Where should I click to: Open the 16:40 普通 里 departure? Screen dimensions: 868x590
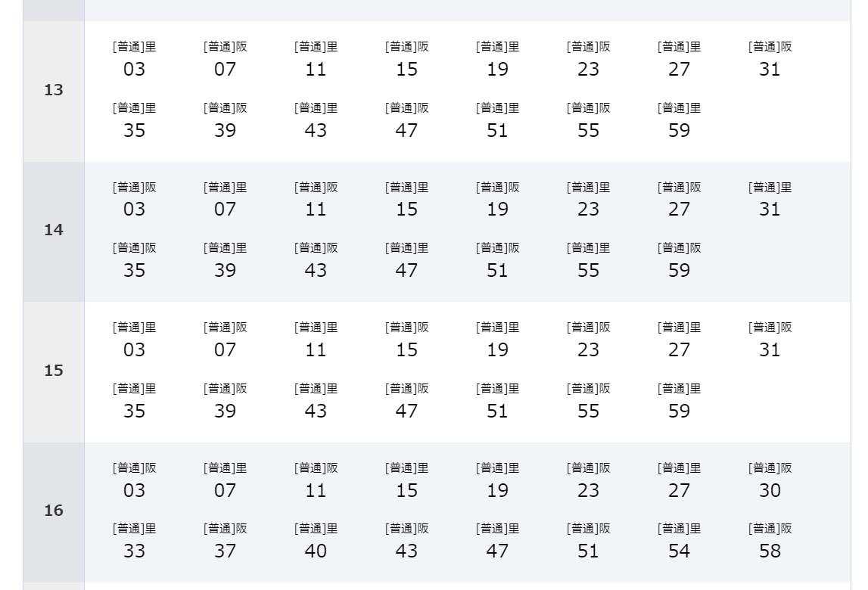coord(316,542)
